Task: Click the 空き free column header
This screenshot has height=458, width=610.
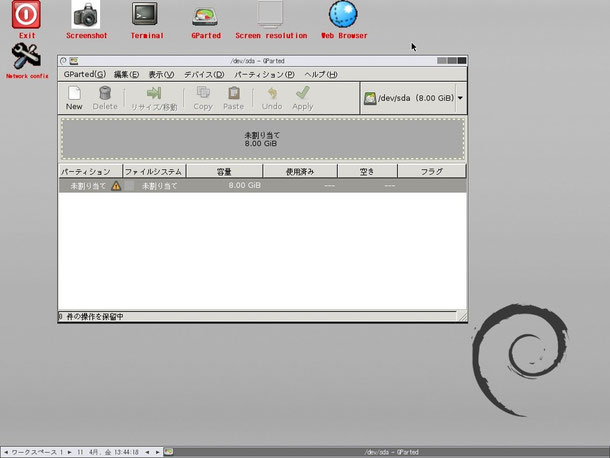Action: pyautogui.click(x=367, y=171)
